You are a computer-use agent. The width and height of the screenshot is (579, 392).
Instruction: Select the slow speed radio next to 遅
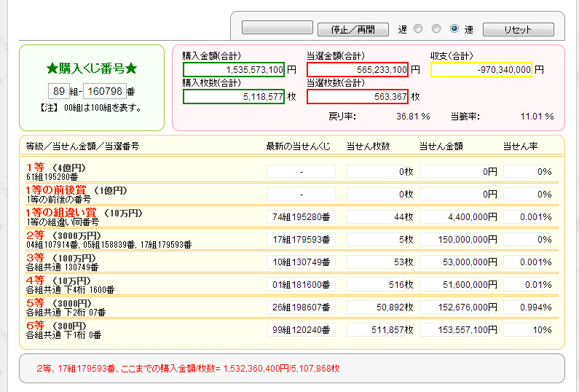coord(418,28)
